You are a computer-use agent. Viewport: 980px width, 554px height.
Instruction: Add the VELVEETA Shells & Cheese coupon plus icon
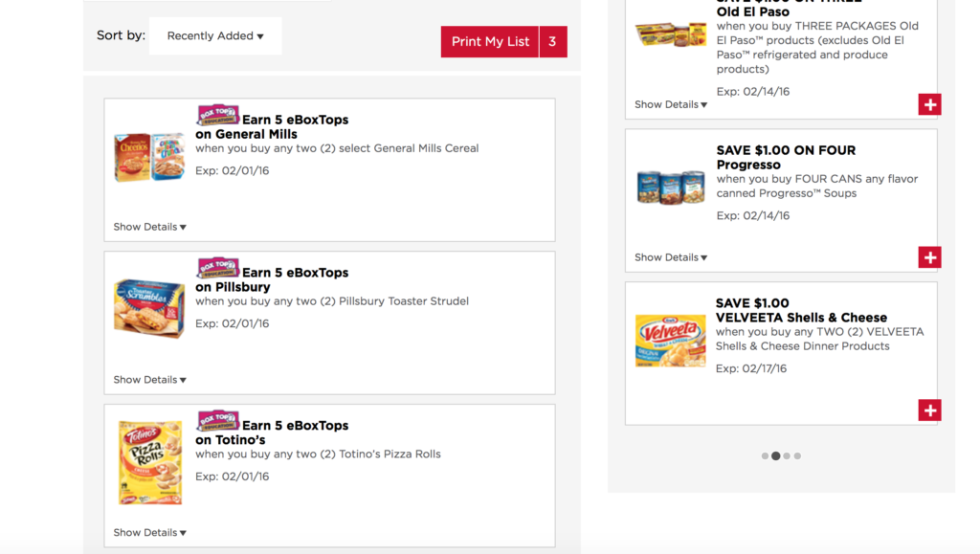[x=930, y=410]
